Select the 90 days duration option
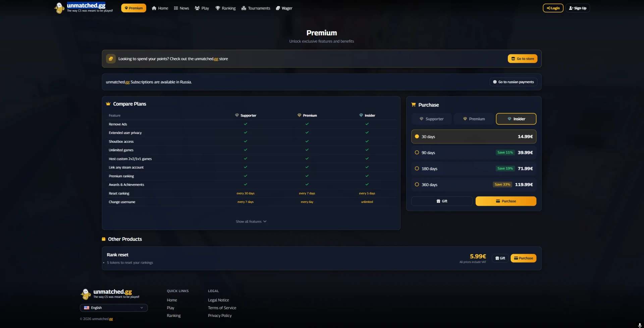 tap(474, 153)
